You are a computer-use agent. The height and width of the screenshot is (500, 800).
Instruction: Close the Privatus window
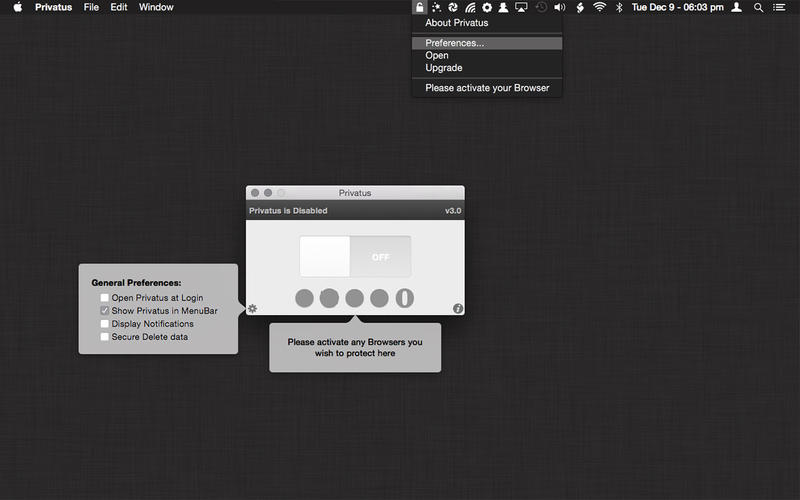255,193
